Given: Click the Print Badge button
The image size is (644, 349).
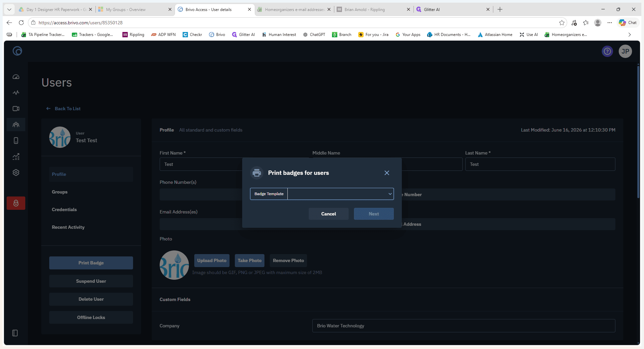Looking at the screenshot, I should point(91,263).
